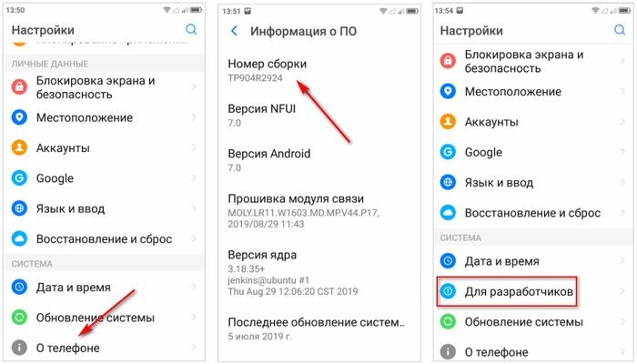Tap the Версия ядра entry
Screen dimensions: 637x364
(x=319, y=273)
